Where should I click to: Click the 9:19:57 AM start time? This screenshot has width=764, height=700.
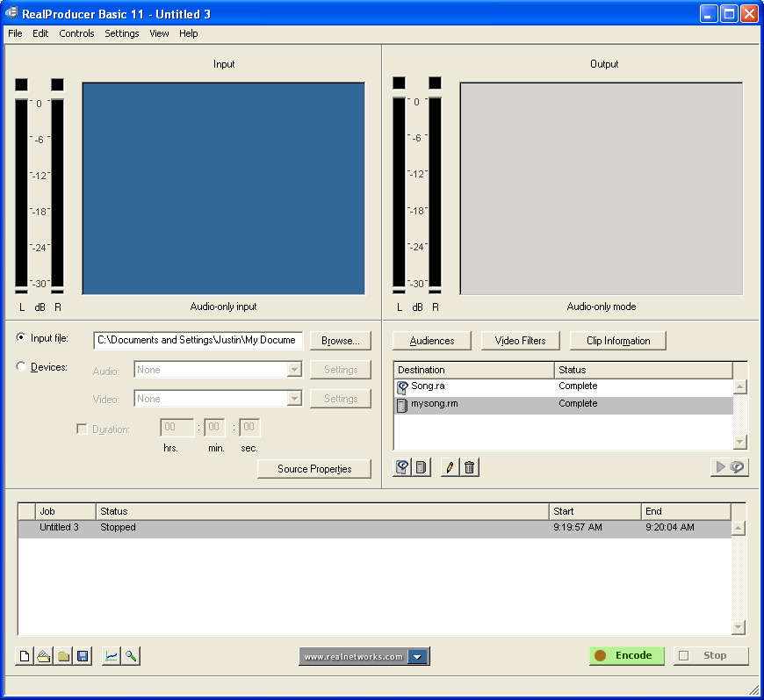tap(577, 528)
